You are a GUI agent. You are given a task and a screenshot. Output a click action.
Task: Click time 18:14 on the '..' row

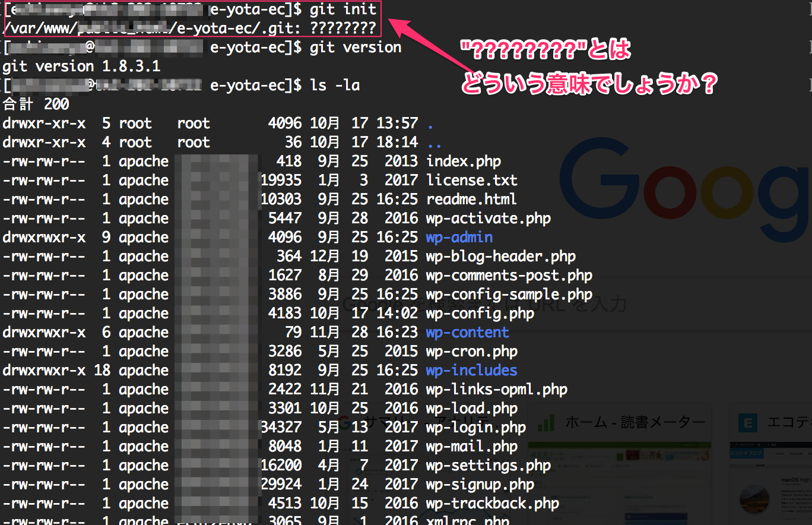click(397, 143)
